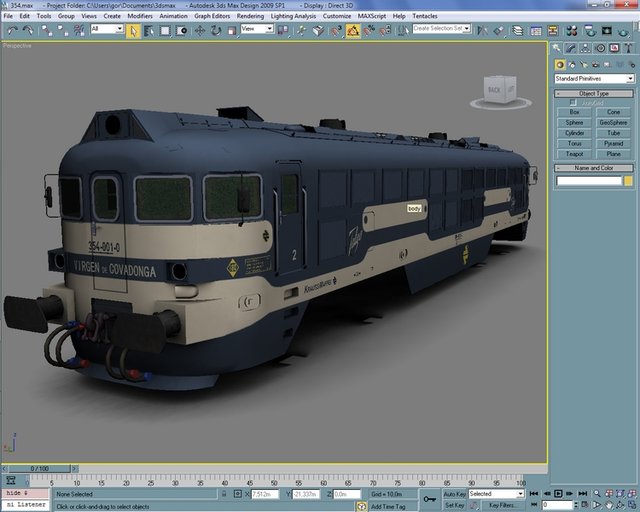Click the GeoSphere primitive button
640x512 pixels.
point(613,122)
